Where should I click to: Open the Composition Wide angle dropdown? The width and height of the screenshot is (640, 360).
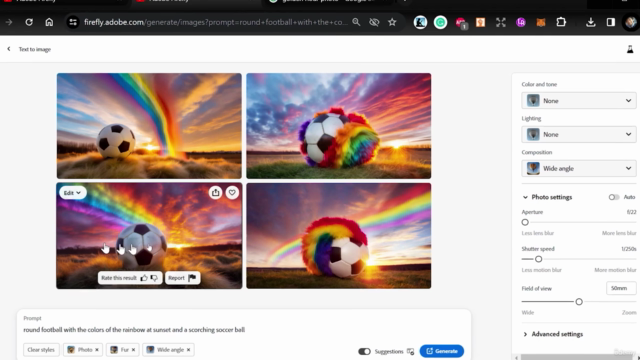(x=578, y=168)
